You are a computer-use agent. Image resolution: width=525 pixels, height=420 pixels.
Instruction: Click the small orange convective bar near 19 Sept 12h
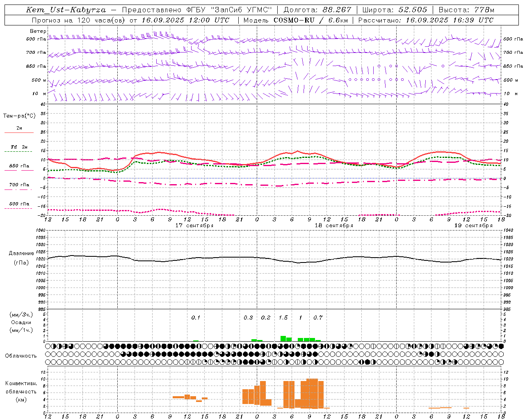click(466, 408)
